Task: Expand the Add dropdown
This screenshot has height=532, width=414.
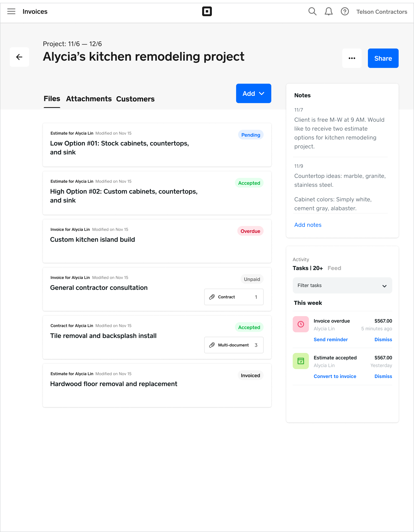Action: point(253,93)
